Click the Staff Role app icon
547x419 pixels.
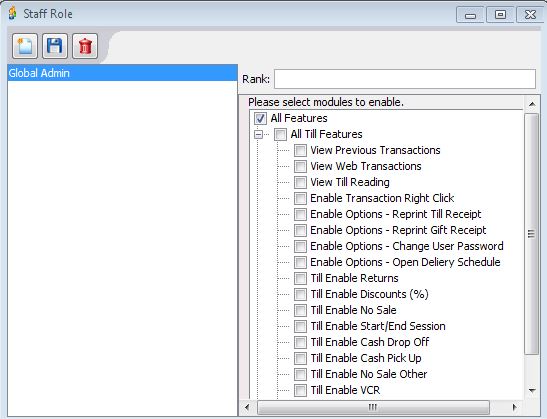pos(13,14)
